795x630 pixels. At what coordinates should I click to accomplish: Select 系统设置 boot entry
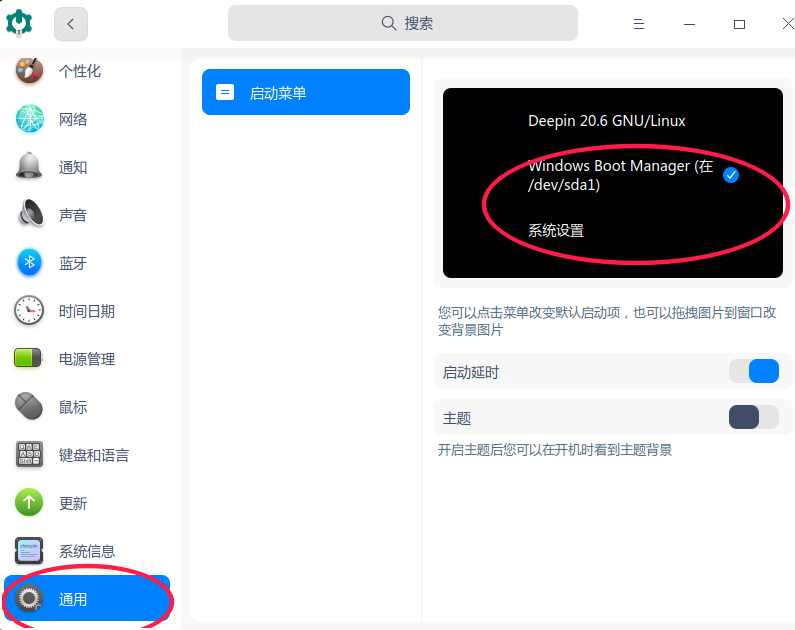556,231
